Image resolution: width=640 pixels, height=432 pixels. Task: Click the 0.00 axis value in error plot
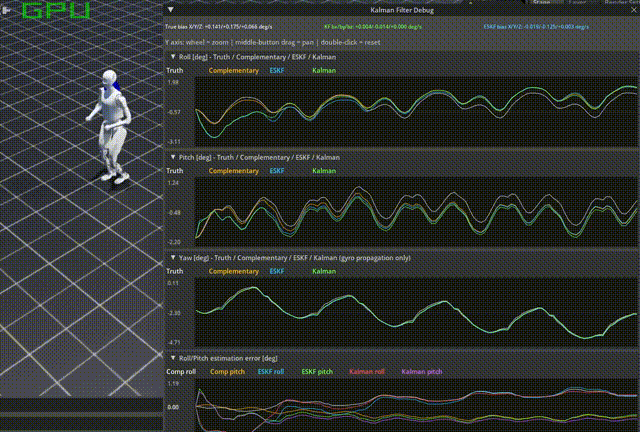(x=173, y=407)
